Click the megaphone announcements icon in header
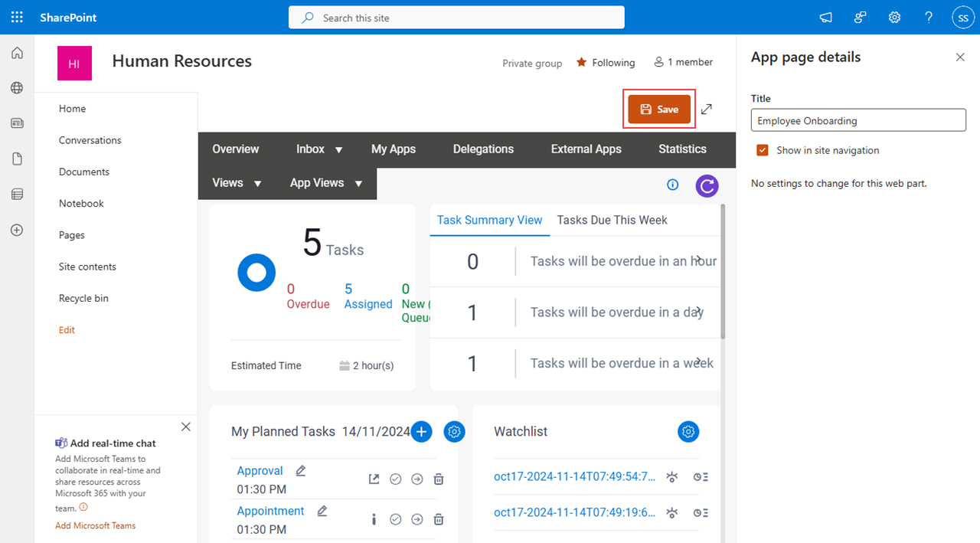 click(x=825, y=17)
